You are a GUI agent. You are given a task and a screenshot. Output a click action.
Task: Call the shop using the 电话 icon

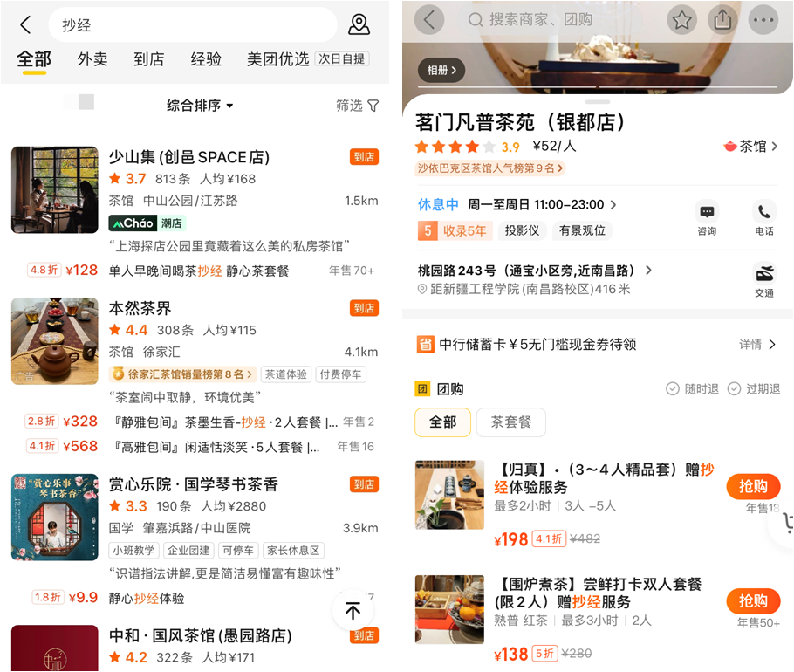click(x=764, y=219)
